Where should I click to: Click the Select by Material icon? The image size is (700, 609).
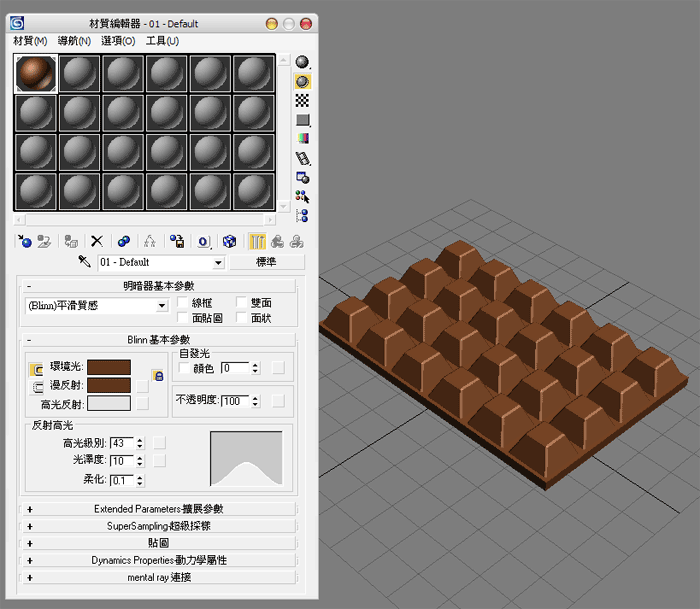point(302,196)
